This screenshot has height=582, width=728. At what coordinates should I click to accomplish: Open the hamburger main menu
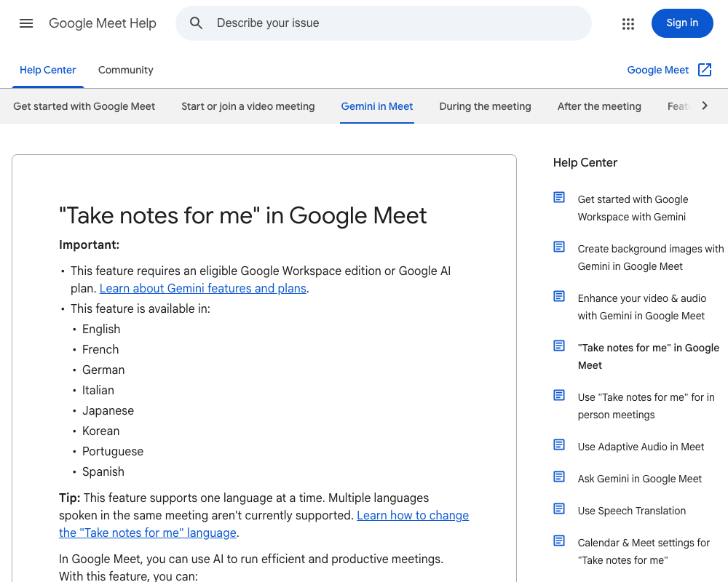coord(26,23)
